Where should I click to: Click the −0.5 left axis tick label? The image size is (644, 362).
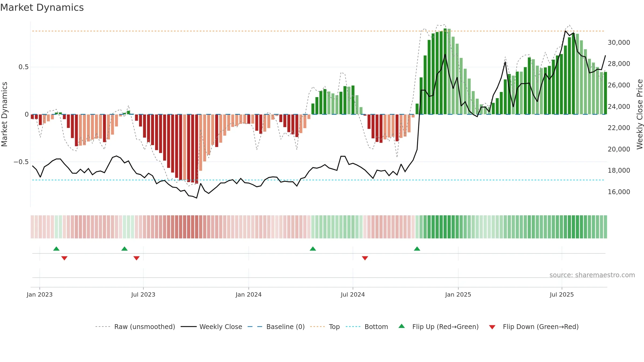point(21,162)
